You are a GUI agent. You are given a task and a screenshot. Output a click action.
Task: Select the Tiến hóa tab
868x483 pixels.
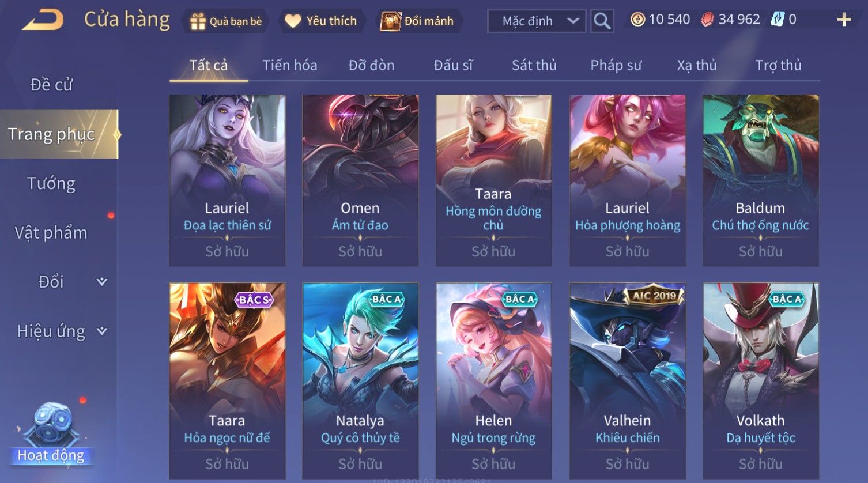pos(290,65)
